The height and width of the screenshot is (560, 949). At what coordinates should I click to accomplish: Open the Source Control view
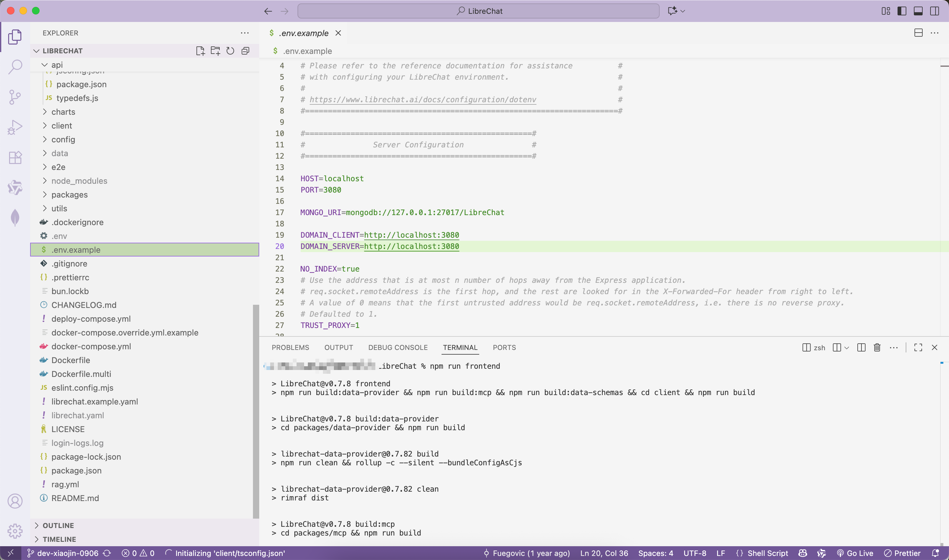coord(15,97)
